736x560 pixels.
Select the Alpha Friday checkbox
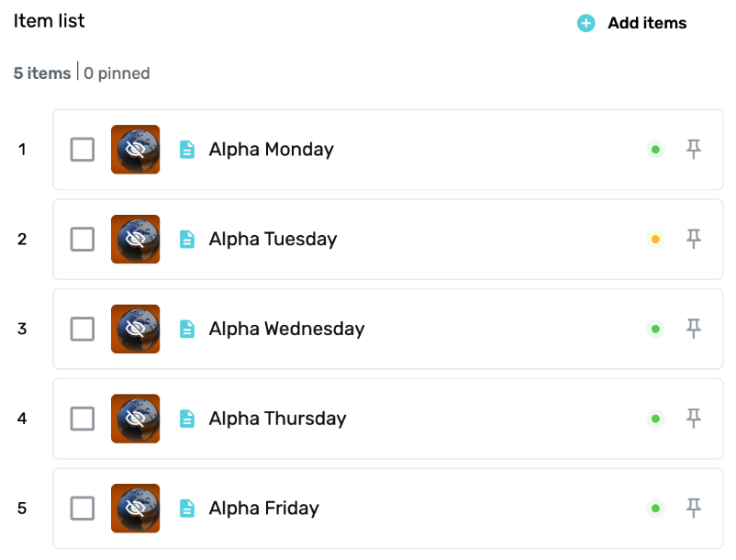(83, 508)
